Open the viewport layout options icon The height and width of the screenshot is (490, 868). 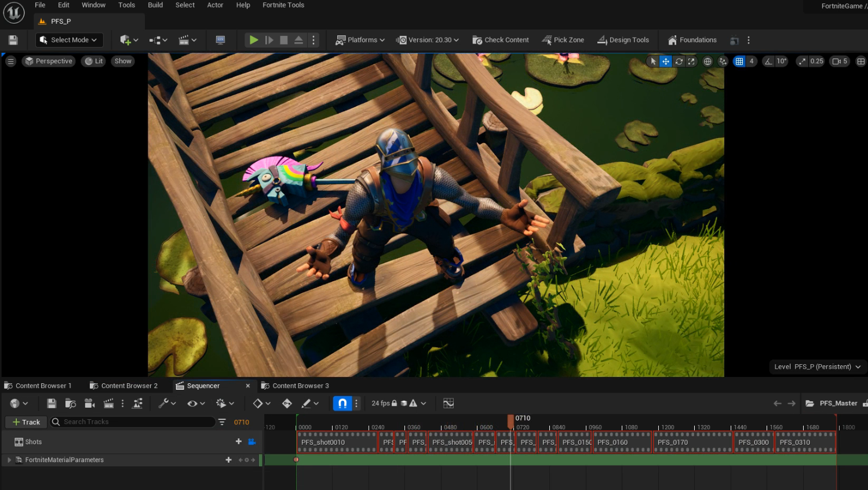click(x=10, y=61)
